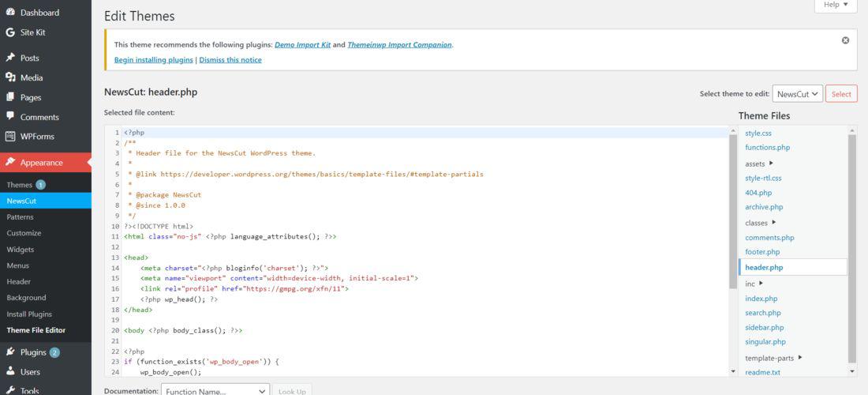Viewport: 868px width, 395px height.
Task: Open the Select theme to edit dropdown
Action: [797, 94]
